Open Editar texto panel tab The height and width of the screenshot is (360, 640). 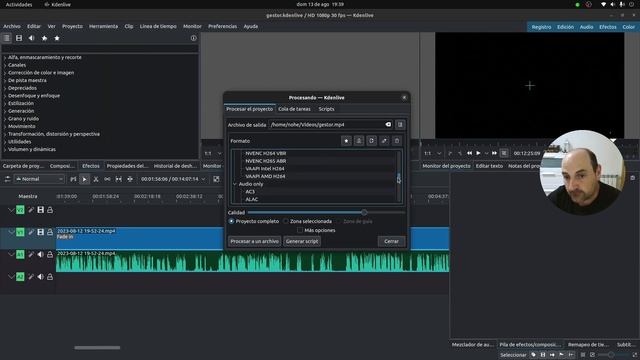[x=489, y=166]
